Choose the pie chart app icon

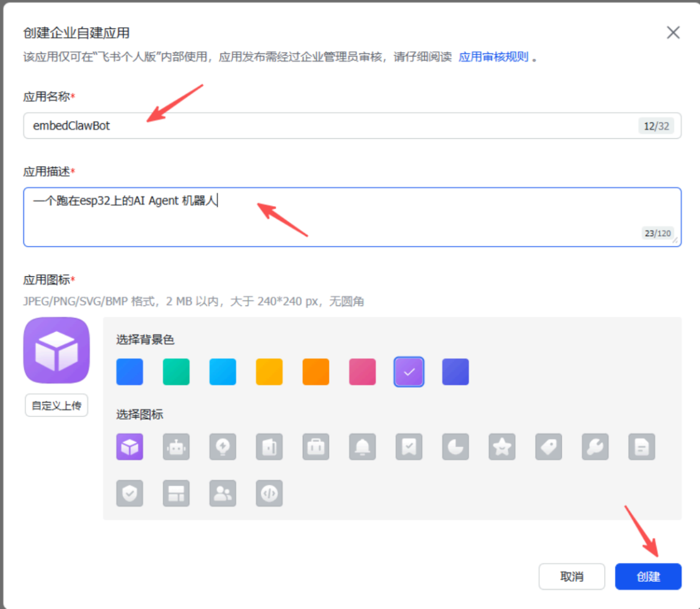click(x=456, y=446)
